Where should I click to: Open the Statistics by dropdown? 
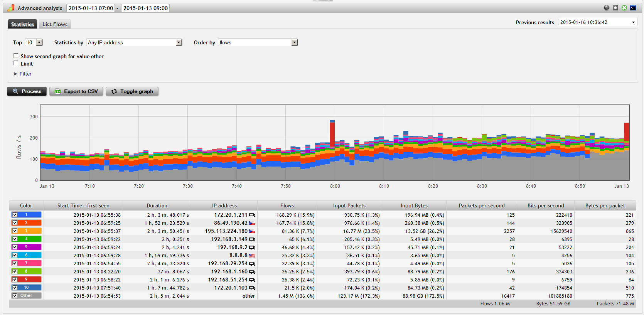click(x=134, y=42)
